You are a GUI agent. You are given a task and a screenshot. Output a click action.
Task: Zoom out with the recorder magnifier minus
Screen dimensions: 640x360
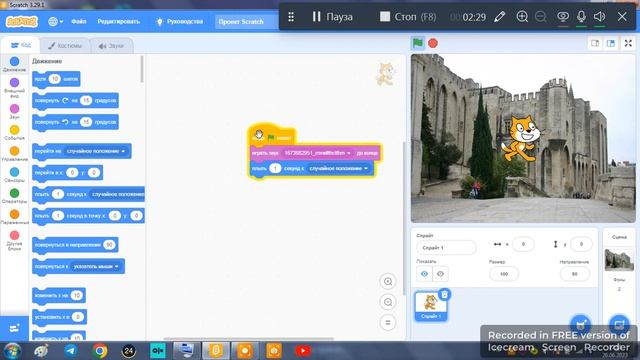(540, 17)
